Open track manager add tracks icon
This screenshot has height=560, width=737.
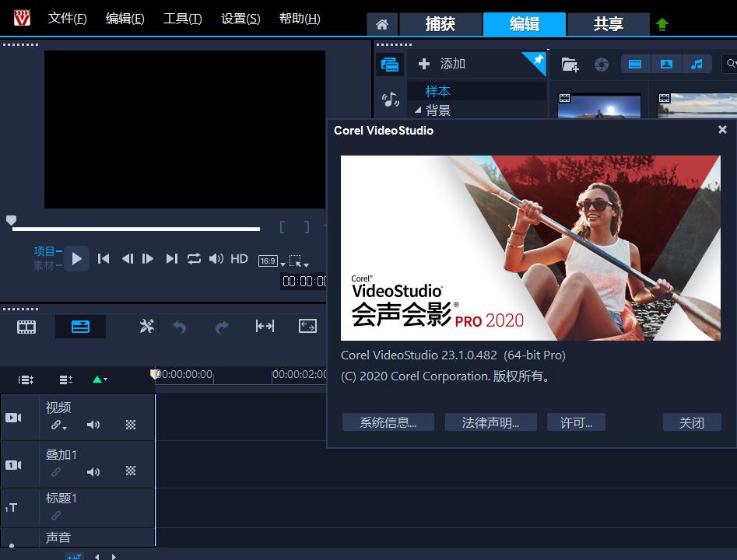point(66,380)
